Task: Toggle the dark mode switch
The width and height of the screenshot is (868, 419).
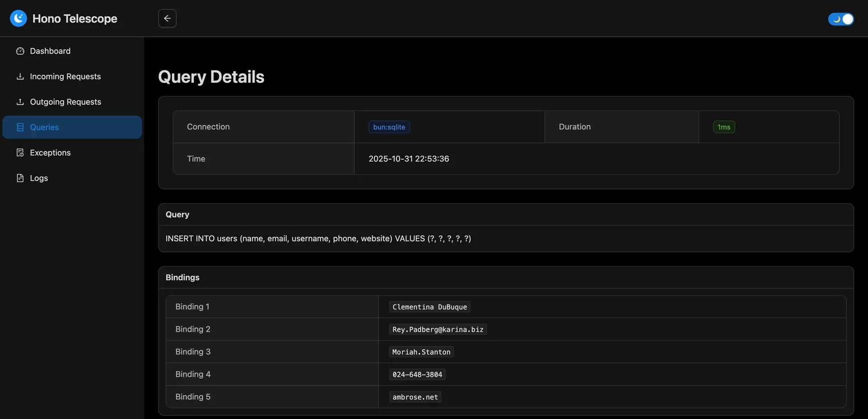Action: pos(840,18)
